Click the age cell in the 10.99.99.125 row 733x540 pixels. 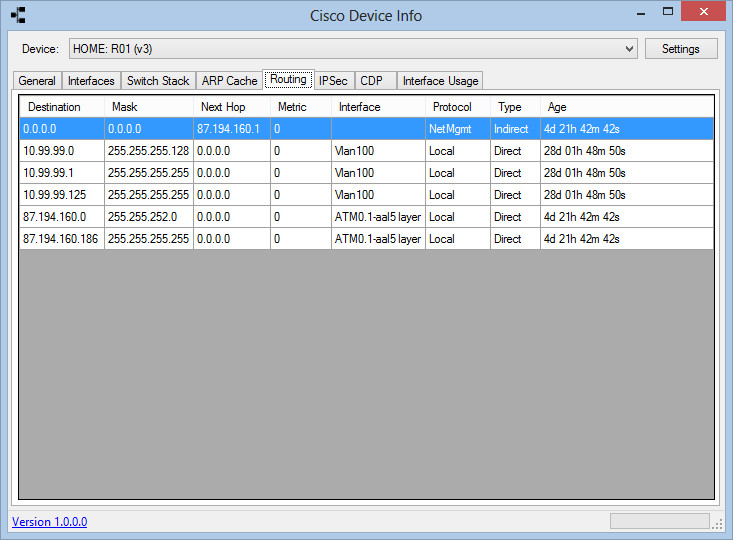(x=627, y=195)
